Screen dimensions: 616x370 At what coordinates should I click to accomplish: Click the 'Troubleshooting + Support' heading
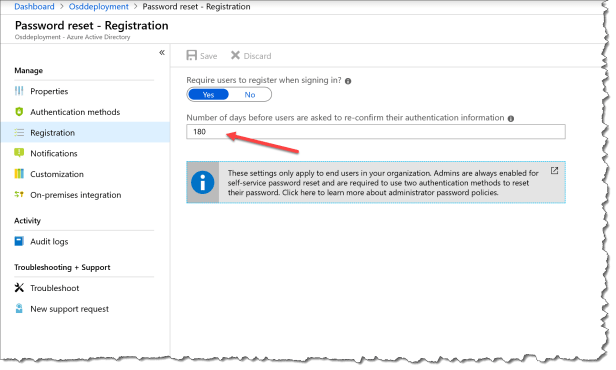62,267
